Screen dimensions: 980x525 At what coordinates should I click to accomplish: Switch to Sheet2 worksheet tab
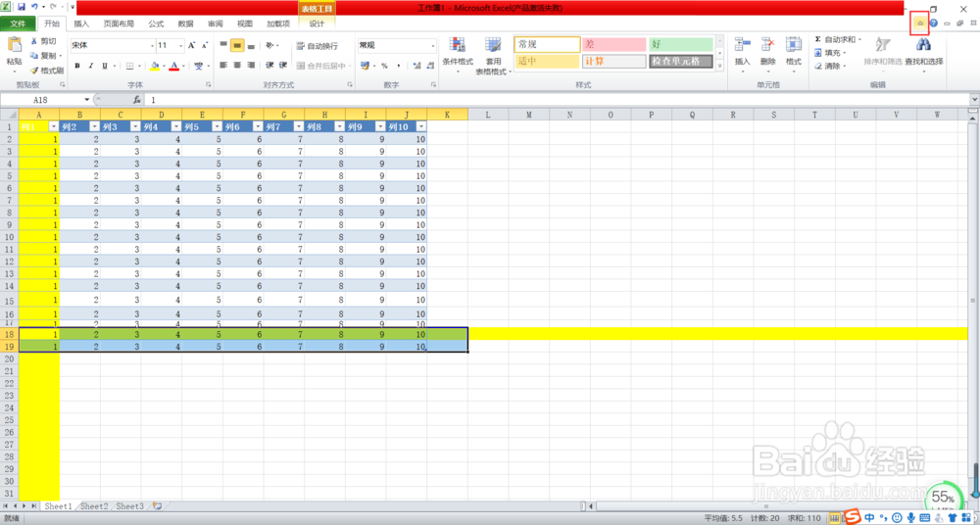95,506
